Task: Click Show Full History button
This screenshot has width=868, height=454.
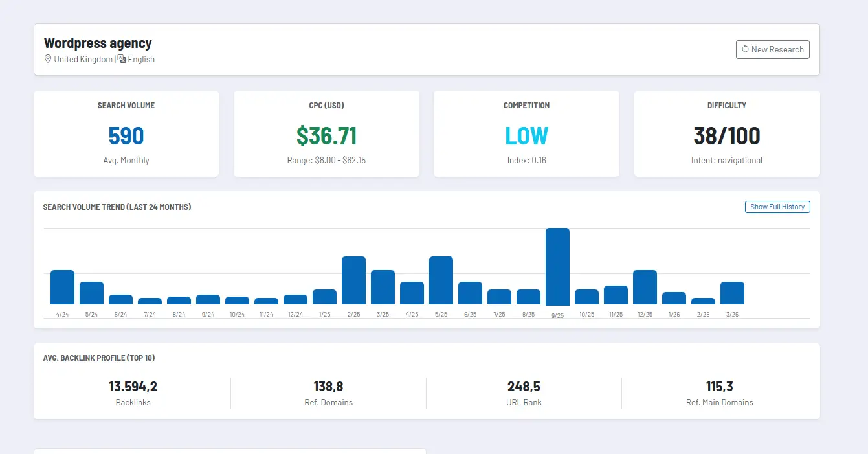Action: pos(777,207)
